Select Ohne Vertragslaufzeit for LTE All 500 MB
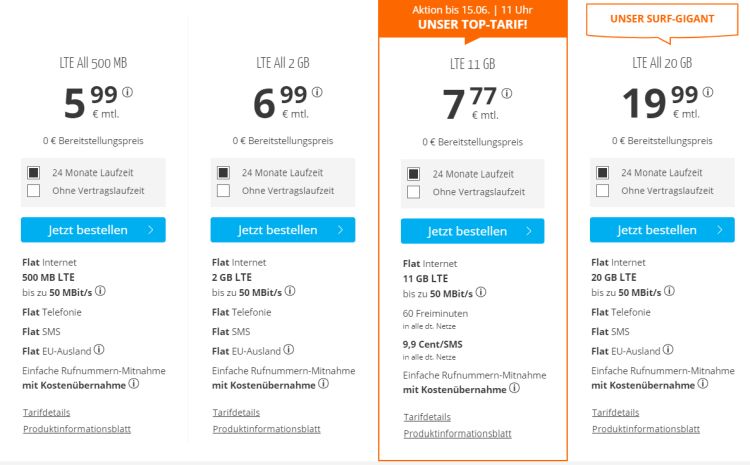 tap(33, 190)
